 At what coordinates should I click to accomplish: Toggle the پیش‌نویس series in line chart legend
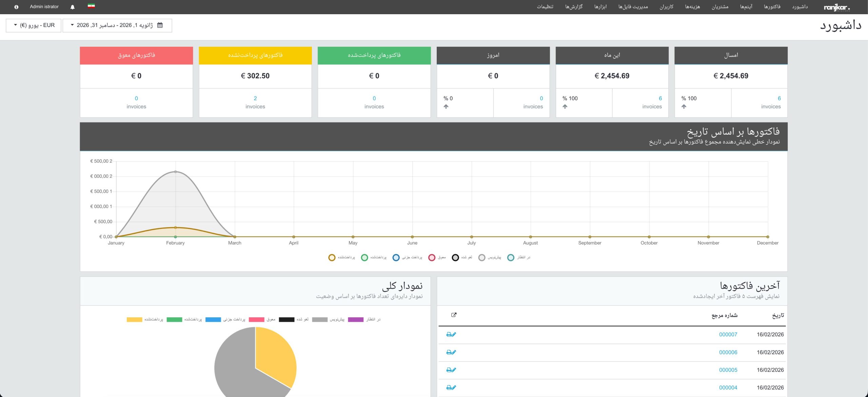coord(482,258)
